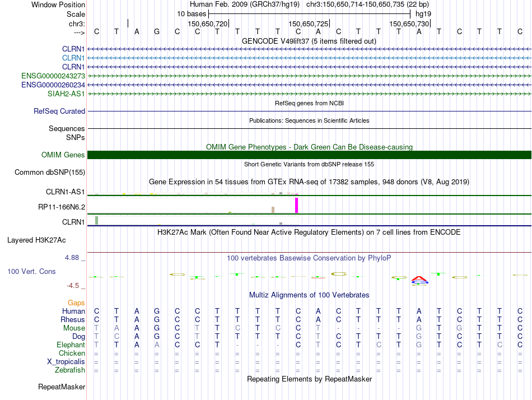Click the green CLRN1 GTEx expression bar
The width and height of the screenshot is (532, 400).
click(97, 220)
